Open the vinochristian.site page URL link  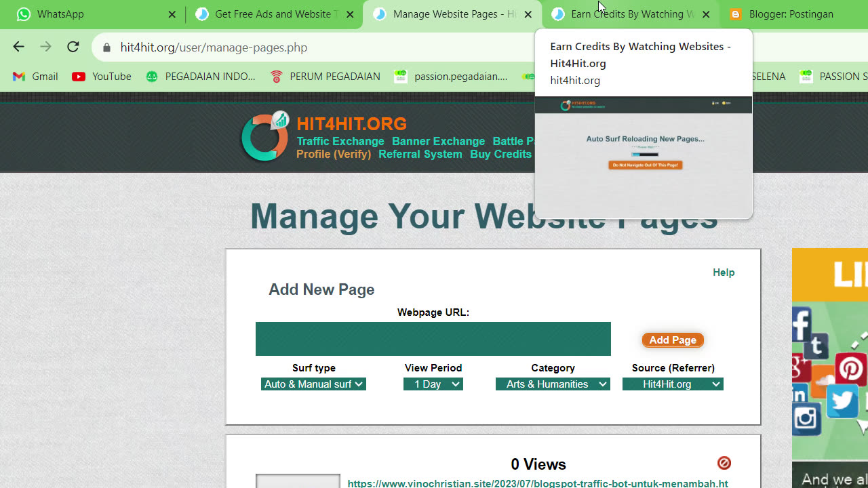pos(538,483)
